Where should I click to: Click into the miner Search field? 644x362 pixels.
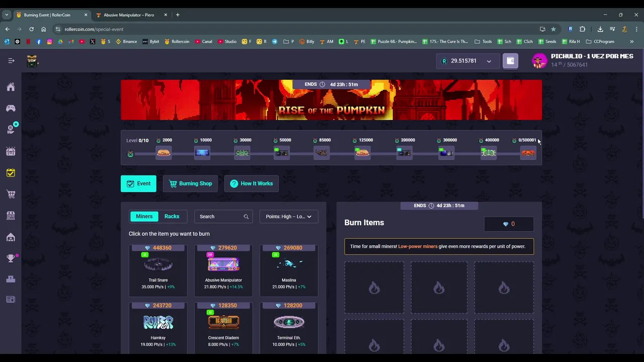[x=223, y=217]
